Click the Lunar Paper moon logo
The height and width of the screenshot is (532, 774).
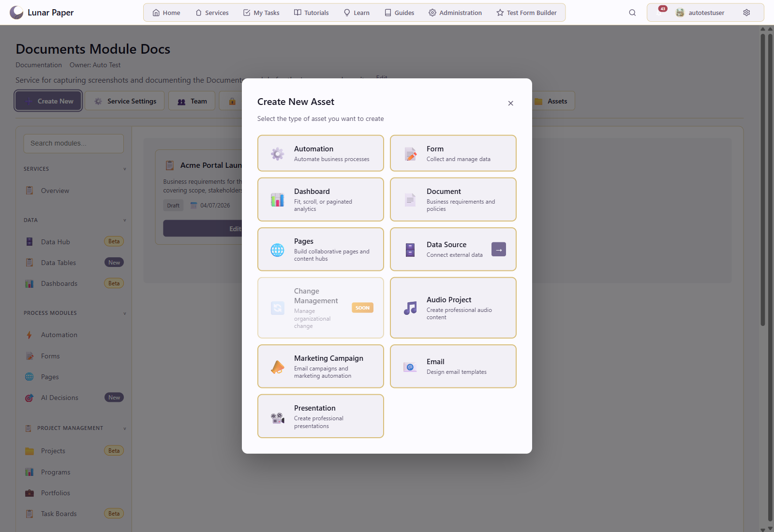click(x=16, y=13)
